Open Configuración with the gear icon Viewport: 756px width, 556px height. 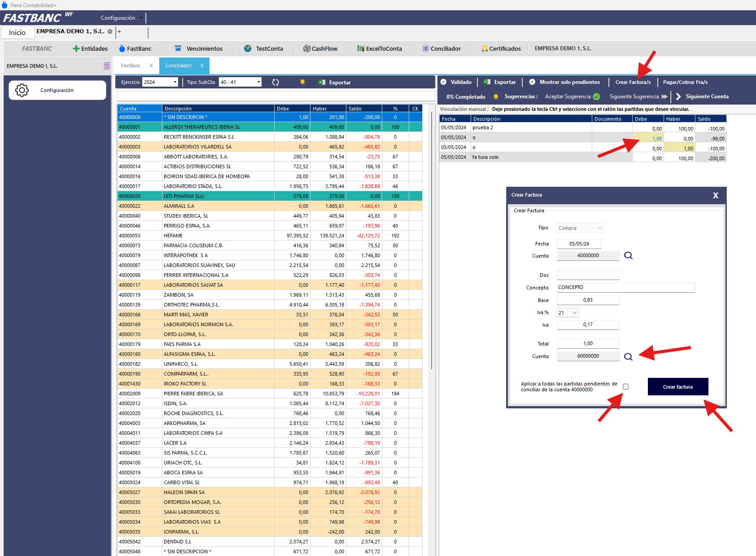click(57, 90)
